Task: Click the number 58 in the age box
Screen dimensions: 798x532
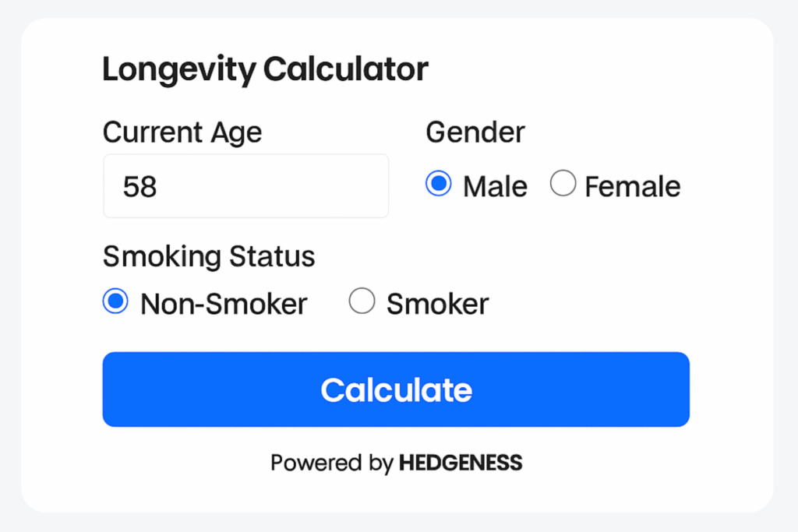Action: coord(140,187)
